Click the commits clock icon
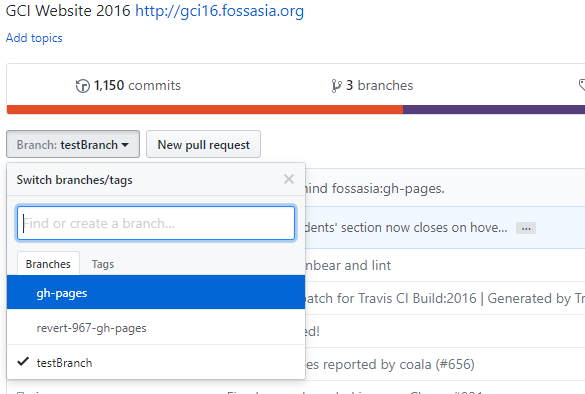This screenshot has height=394, width=585. pyautogui.click(x=82, y=86)
